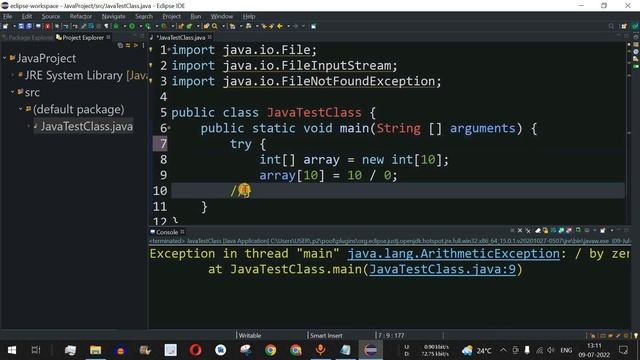Screen dimensions: 640x360
Task: Click the Save All toolbar icon
Action: (x=29, y=26)
